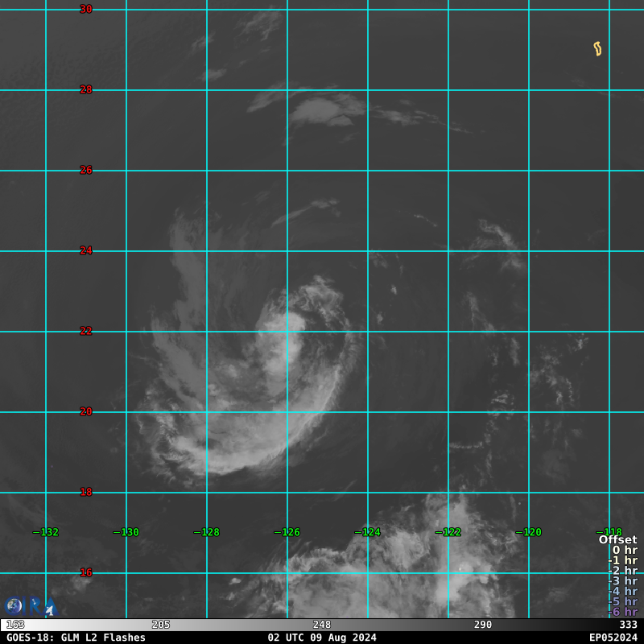Viewport: 644px width, 644px height.
Task: Click the red 22 latitude label
Action: (x=86, y=331)
